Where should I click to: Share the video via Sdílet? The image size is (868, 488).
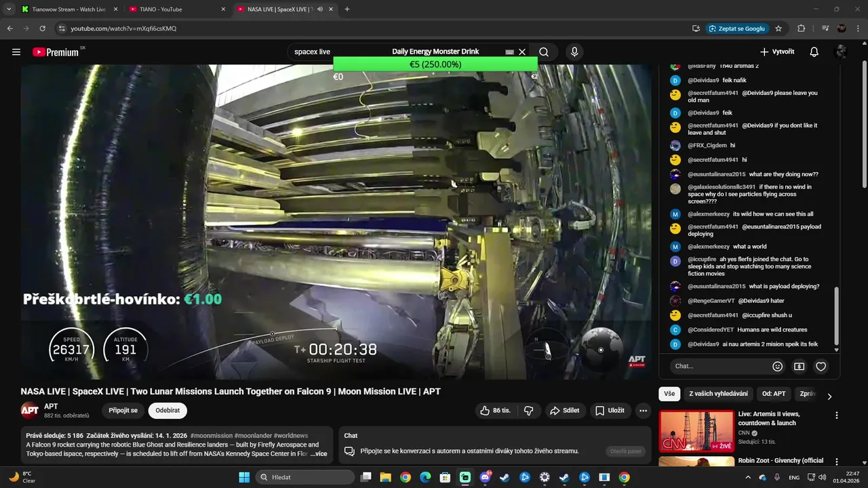(565, 411)
